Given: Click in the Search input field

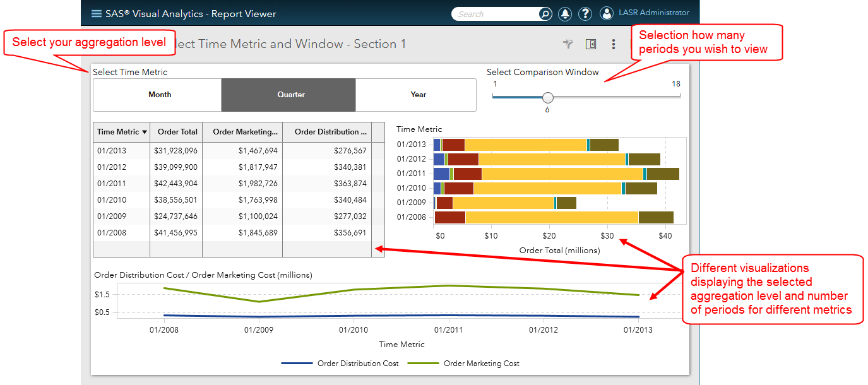Looking at the screenshot, I should tap(496, 14).
